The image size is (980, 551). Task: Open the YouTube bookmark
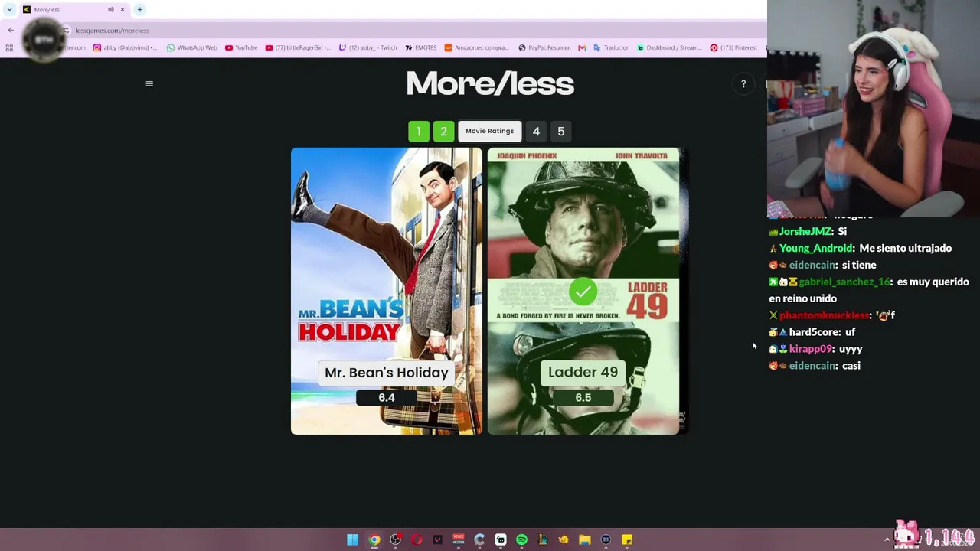(x=241, y=47)
